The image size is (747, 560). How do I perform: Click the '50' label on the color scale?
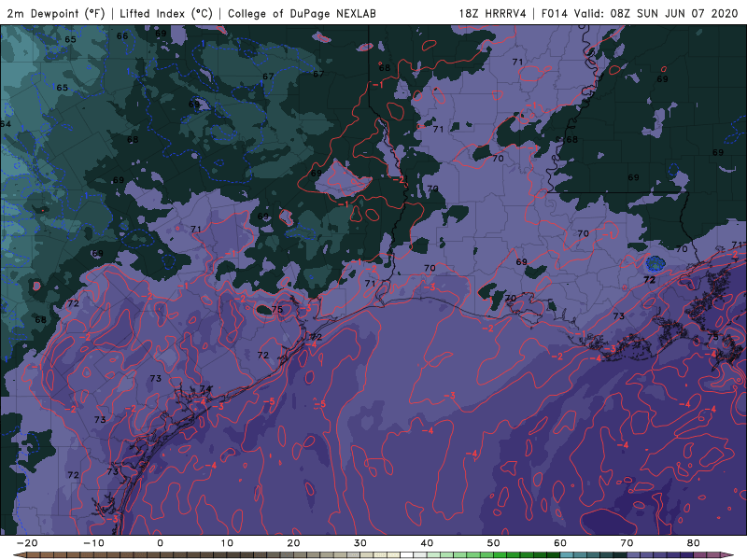tap(494, 543)
